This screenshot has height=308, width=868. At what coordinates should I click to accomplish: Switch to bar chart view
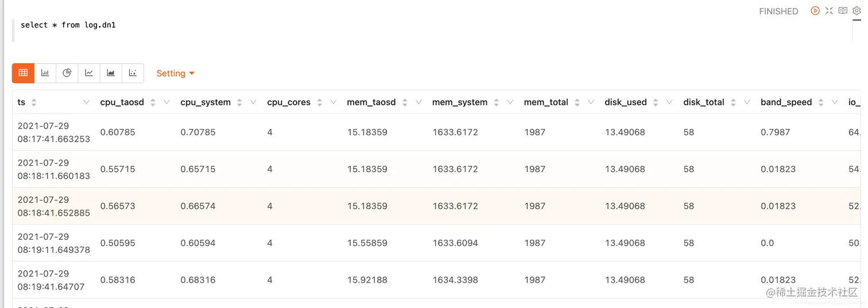tap(45, 73)
